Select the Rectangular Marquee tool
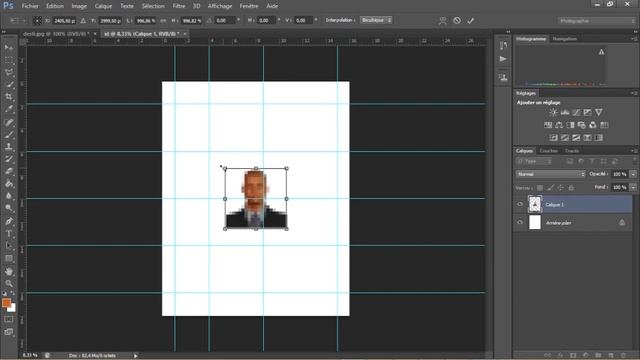The image size is (640, 360). (x=9, y=60)
